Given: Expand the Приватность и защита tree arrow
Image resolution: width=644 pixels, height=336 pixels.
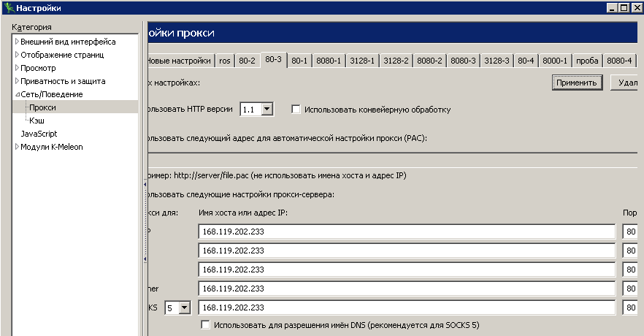Looking at the screenshot, I should [17, 81].
